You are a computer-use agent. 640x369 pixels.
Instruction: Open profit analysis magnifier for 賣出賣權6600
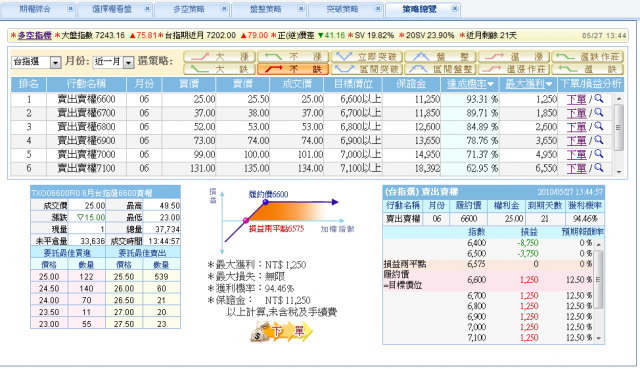point(599,98)
